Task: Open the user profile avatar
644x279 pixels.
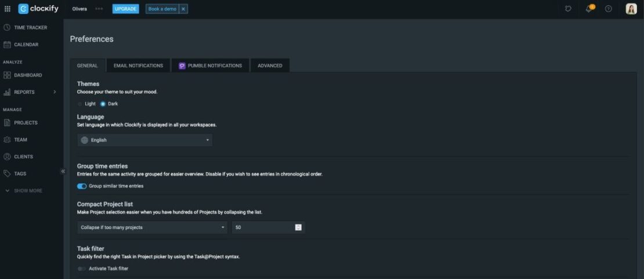Action: click(x=631, y=9)
